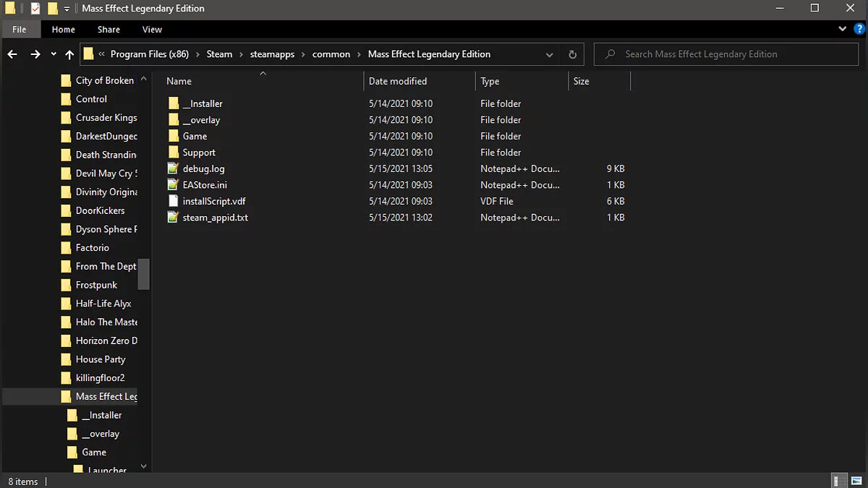This screenshot has height=488, width=868.
Task: Open the Recent locations dropdown
Action: pos(54,54)
